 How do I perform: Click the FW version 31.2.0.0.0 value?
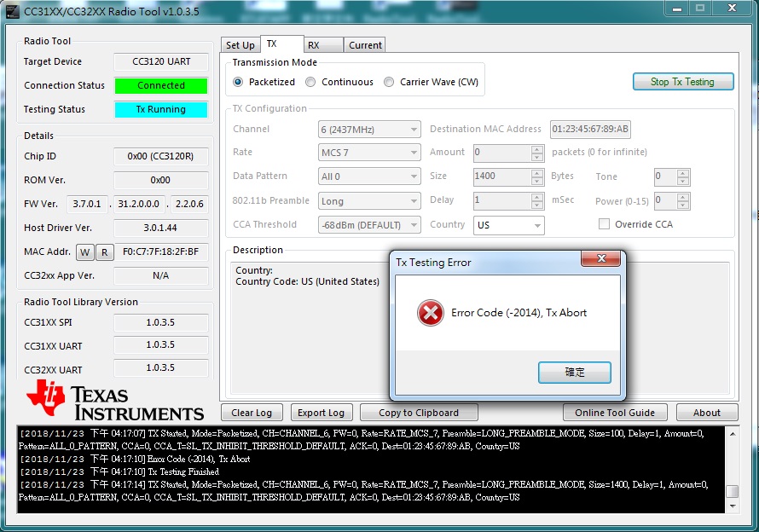138,204
